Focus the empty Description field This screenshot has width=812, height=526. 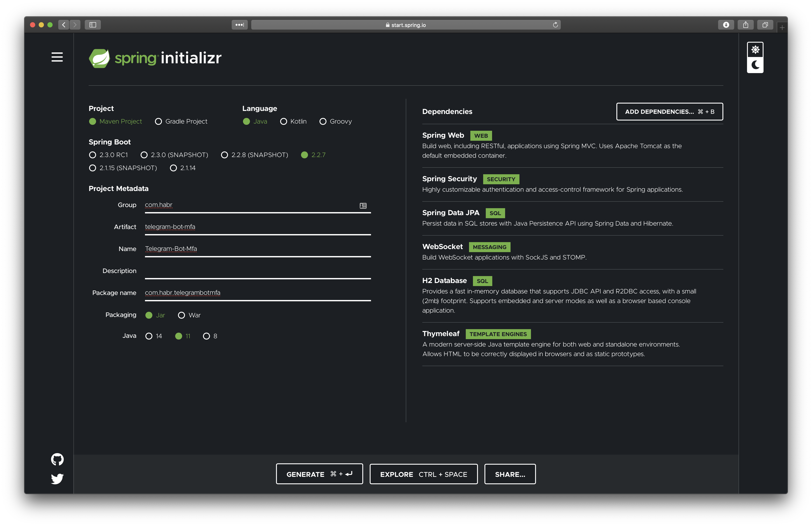(258, 271)
